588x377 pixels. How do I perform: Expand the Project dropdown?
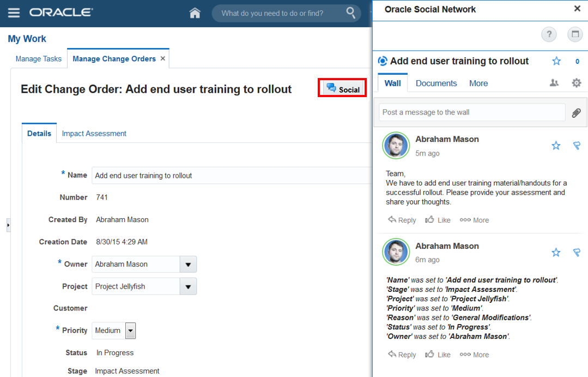(188, 286)
